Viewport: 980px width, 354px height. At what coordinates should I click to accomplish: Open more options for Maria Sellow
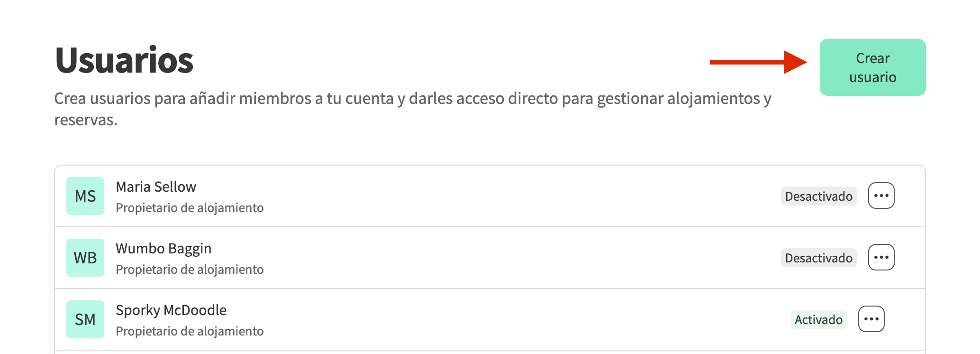(881, 196)
